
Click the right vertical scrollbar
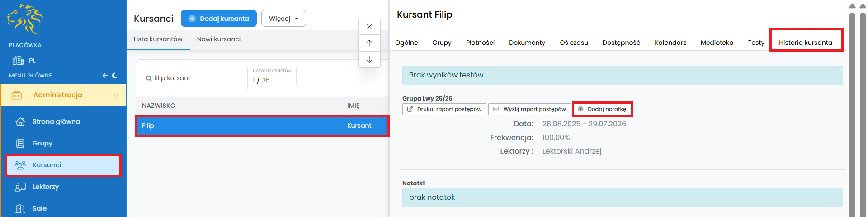point(852,113)
